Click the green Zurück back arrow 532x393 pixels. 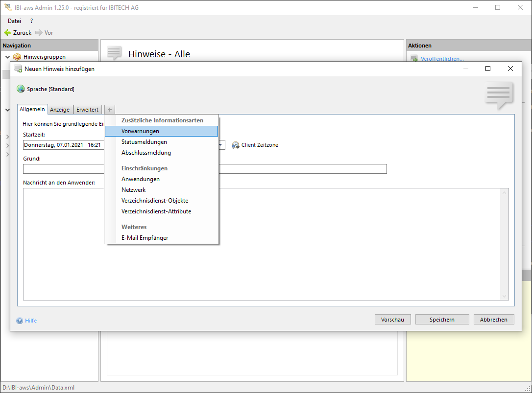point(8,33)
